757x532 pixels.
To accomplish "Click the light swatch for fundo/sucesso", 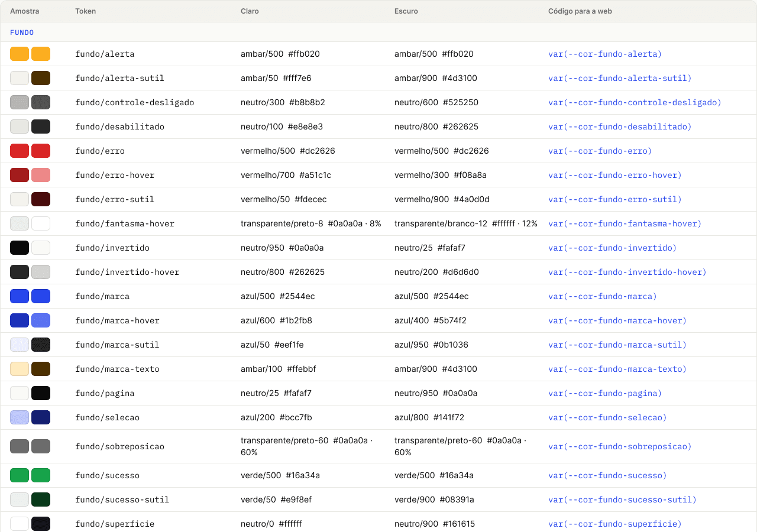I will (20, 475).
